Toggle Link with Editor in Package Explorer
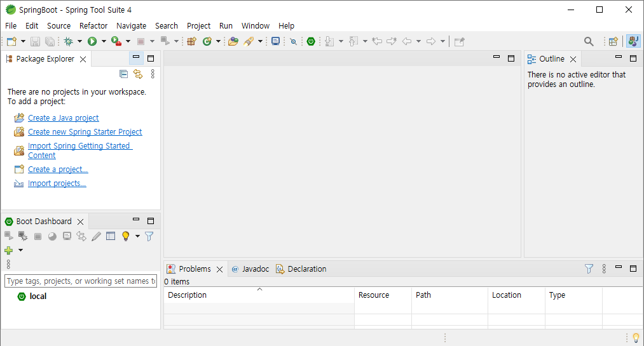 [x=138, y=74]
